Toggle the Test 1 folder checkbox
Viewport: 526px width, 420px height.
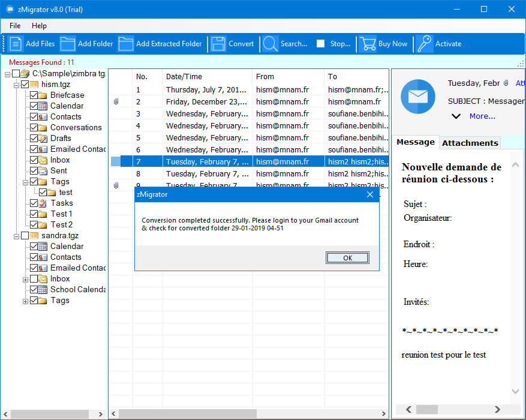(34, 214)
